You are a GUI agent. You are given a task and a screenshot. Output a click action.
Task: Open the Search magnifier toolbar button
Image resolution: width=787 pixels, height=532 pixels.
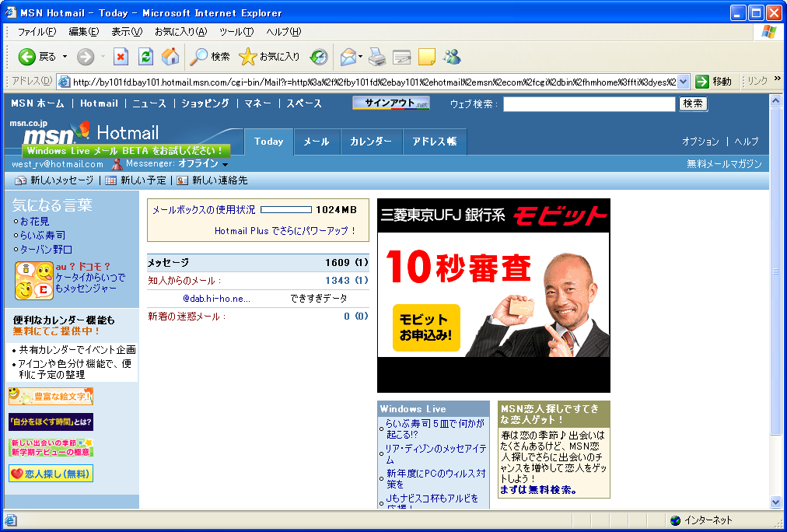(209, 57)
